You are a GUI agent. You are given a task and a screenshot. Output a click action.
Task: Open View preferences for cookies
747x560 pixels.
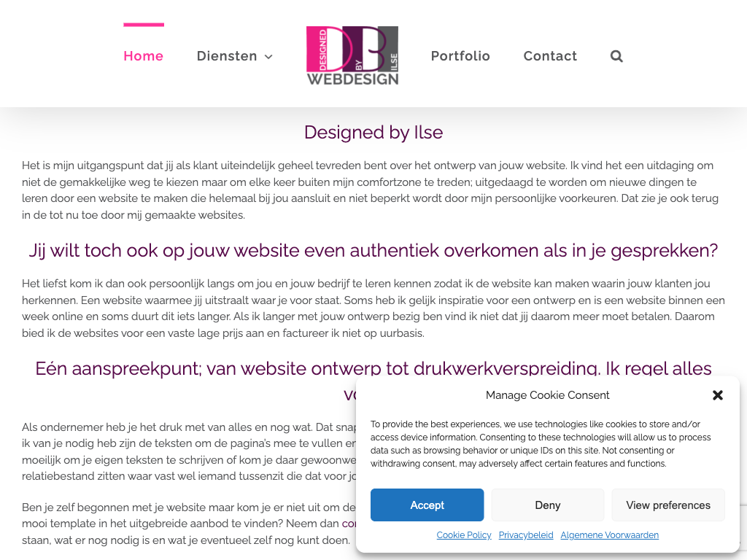pos(667,505)
